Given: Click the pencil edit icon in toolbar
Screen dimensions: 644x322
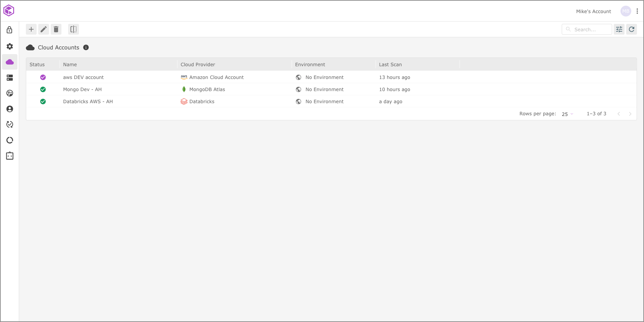Looking at the screenshot, I should 44,29.
